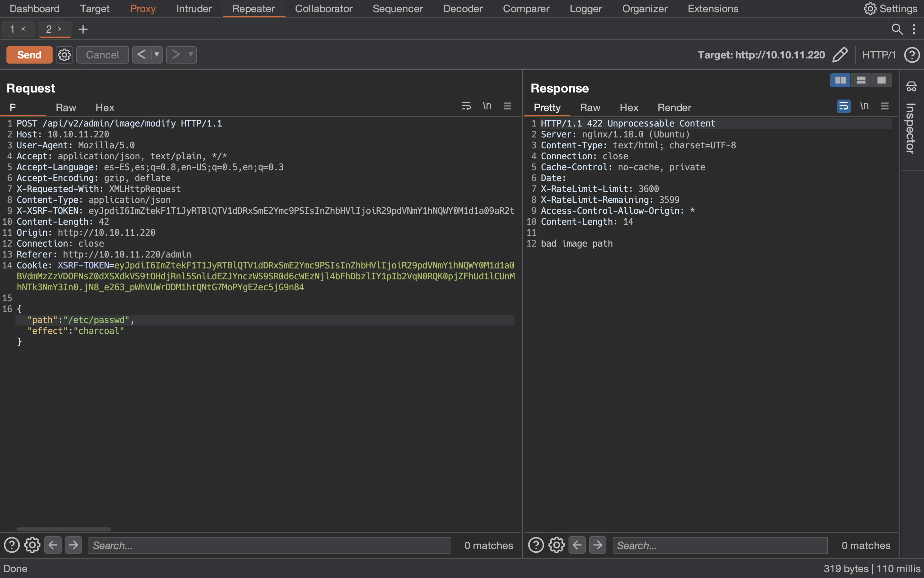Open Repeater request settings gear

click(64, 55)
